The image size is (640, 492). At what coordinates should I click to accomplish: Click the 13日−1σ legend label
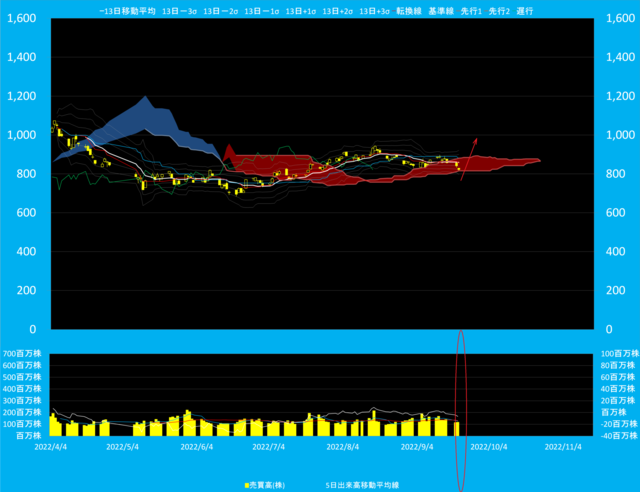pos(262,11)
